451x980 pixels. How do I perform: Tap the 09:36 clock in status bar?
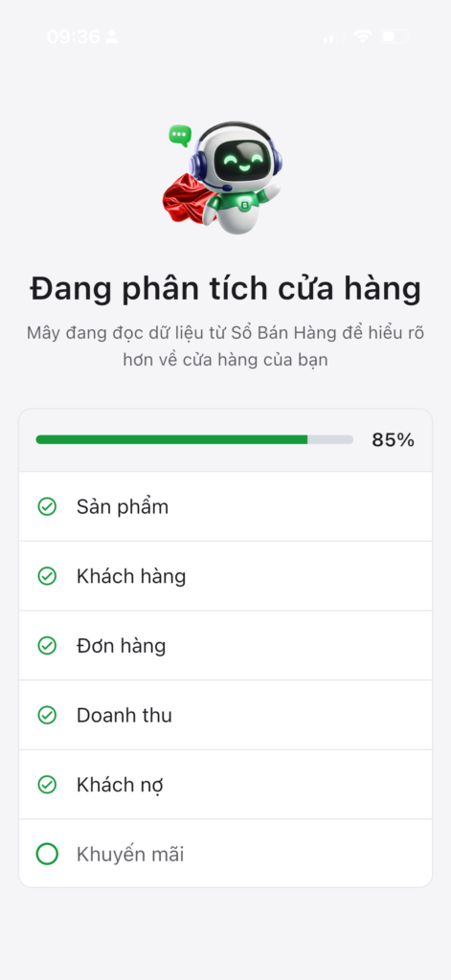(73, 37)
